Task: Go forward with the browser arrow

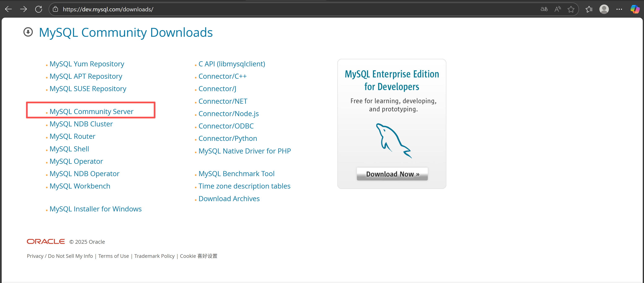Action: pyautogui.click(x=23, y=9)
